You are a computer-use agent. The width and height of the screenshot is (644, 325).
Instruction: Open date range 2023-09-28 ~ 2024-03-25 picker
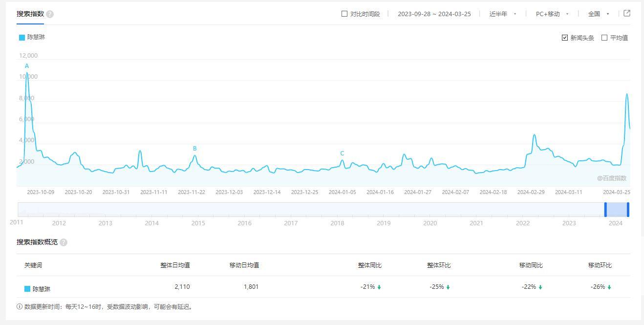(434, 14)
